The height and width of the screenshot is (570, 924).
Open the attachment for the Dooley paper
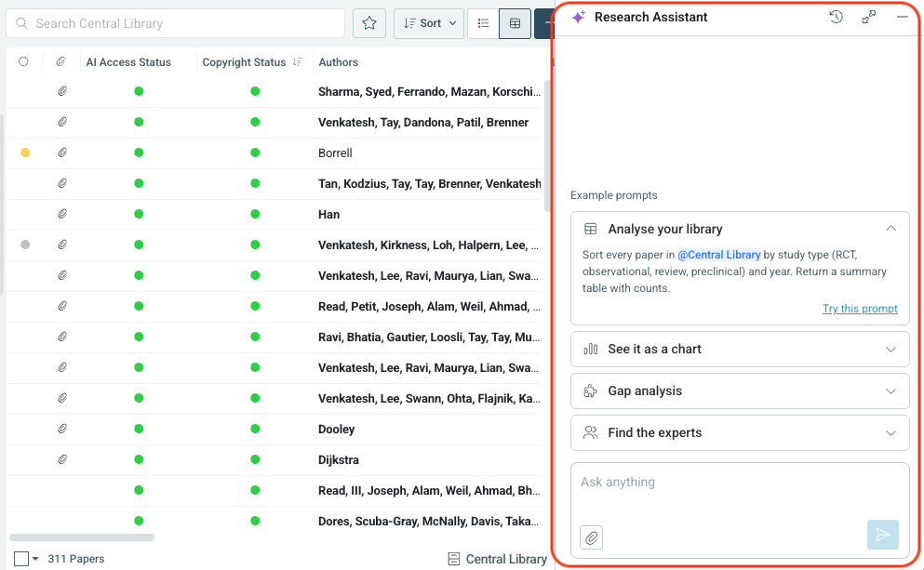coord(61,429)
